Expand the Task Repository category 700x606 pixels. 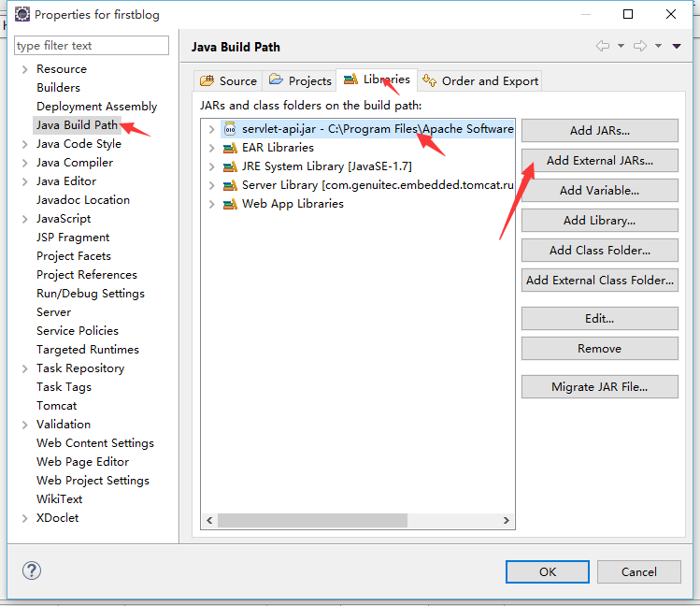pyautogui.click(x=25, y=368)
